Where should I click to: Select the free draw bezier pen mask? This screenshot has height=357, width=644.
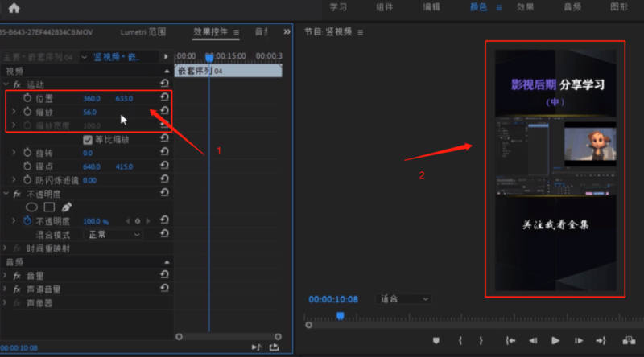pos(67,207)
